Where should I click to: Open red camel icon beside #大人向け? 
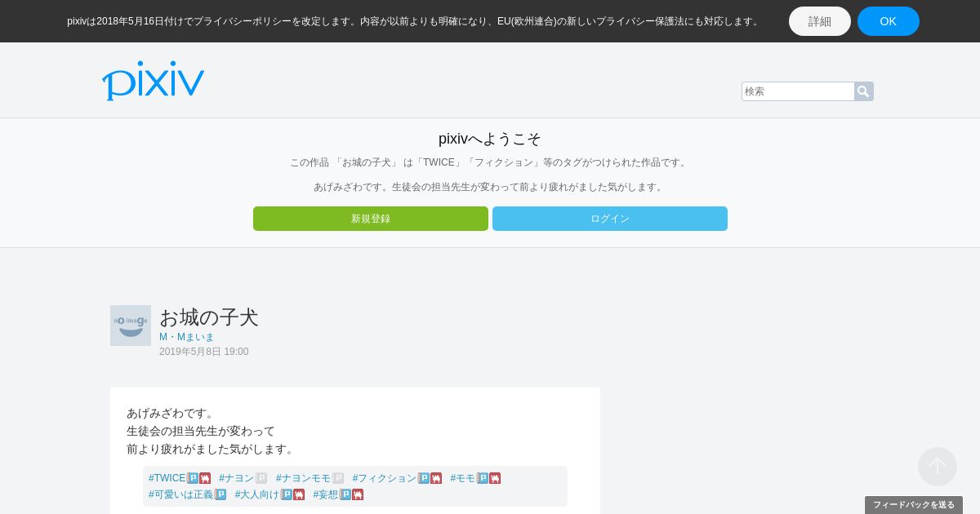click(x=299, y=494)
